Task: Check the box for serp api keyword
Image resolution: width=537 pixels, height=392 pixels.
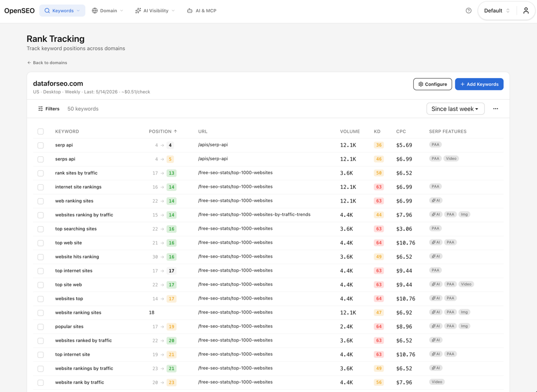Action: (40, 145)
